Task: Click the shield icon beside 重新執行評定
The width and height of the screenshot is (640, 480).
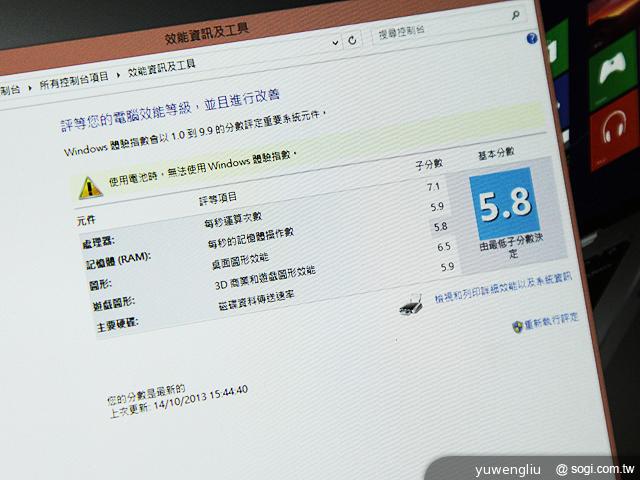Action: click(517, 327)
